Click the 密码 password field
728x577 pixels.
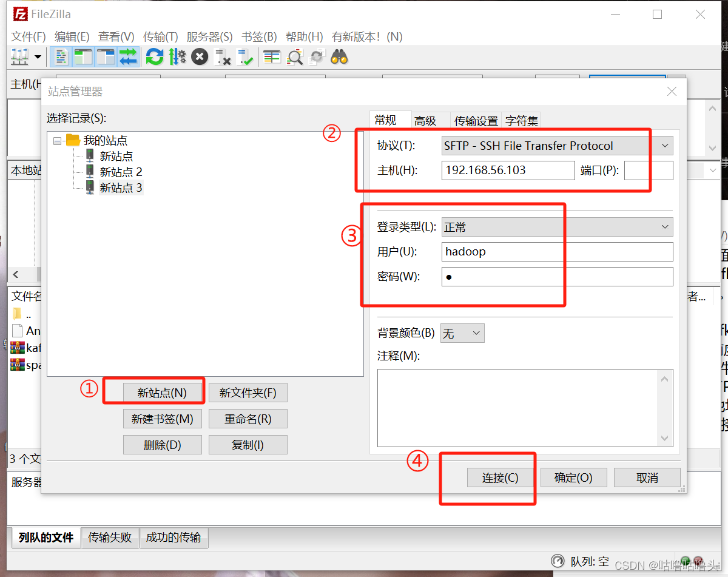click(x=558, y=276)
